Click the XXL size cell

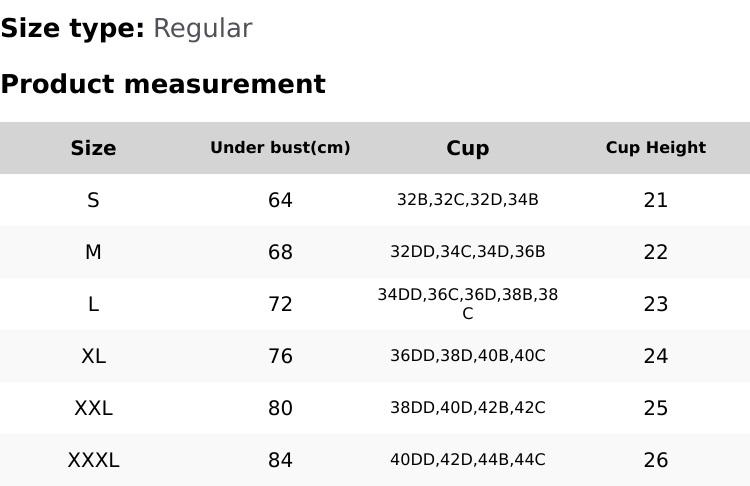[x=93, y=408]
